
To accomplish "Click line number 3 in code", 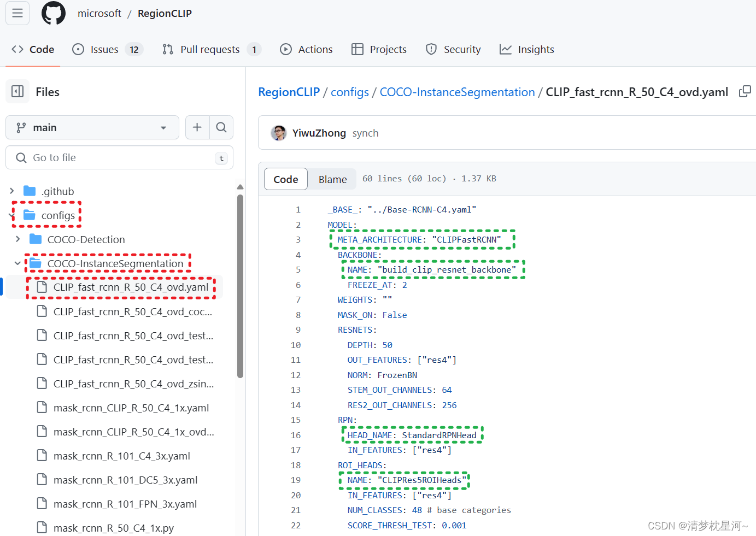I will point(298,239).
